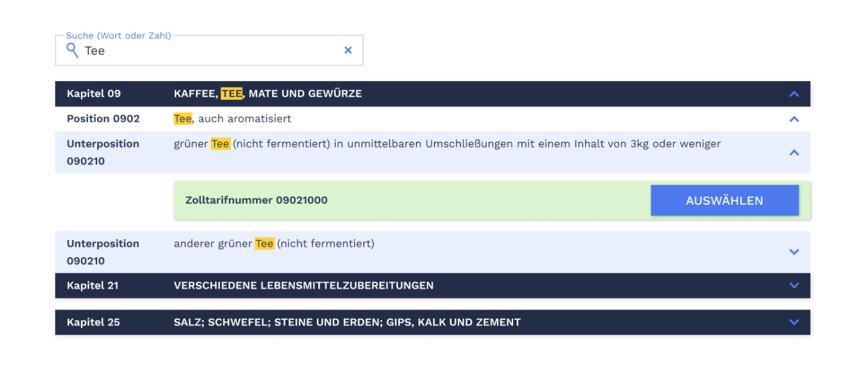Image resolution: width=868 pixels, height=374 pixels.
Task: Collapse Position 0902 using its up arrow
Action: tap(794, 119)
